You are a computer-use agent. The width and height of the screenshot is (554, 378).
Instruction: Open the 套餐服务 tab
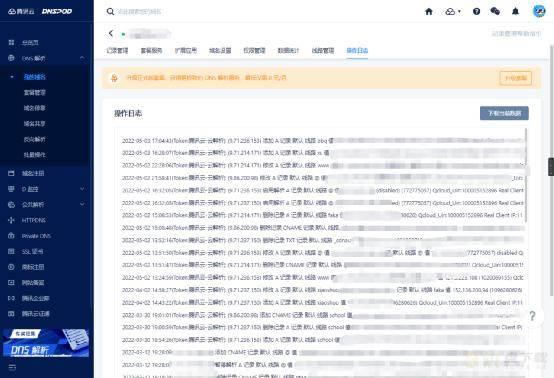[x=151, y=51]
